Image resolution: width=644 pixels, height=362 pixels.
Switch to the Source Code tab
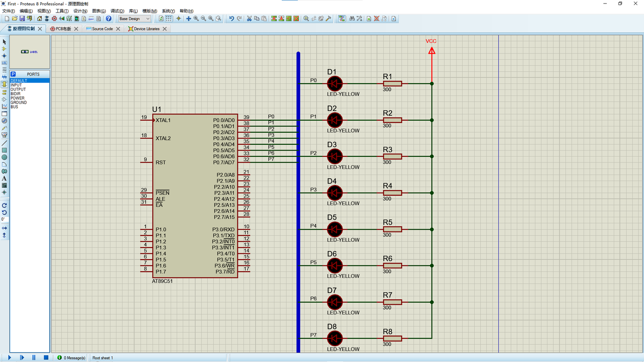102,29
